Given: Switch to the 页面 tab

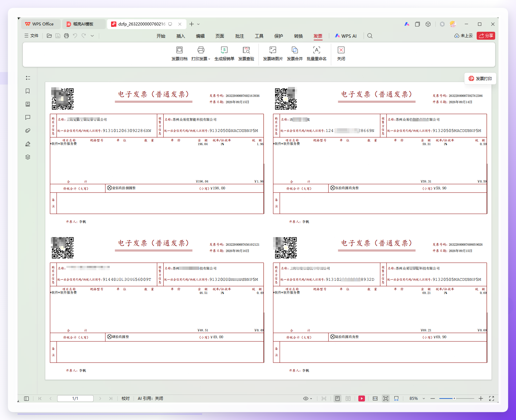Looking at the screenshot, I should [x=220, y=36].
